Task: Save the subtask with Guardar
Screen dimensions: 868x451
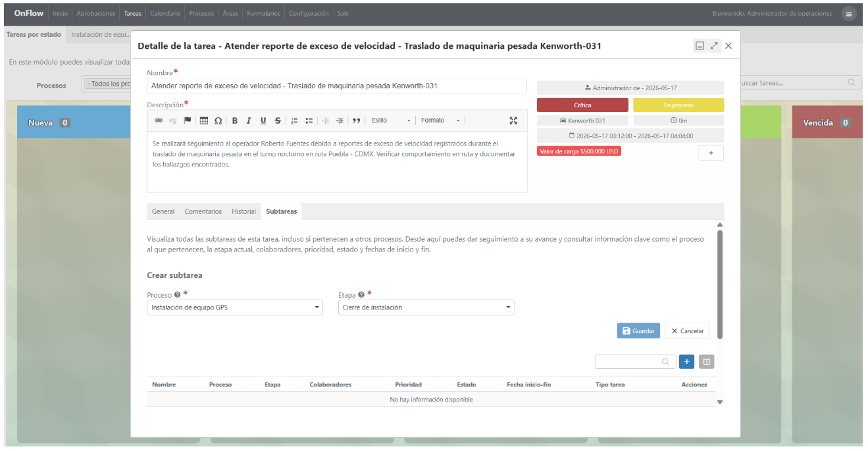Action: (x=638, y=331)
